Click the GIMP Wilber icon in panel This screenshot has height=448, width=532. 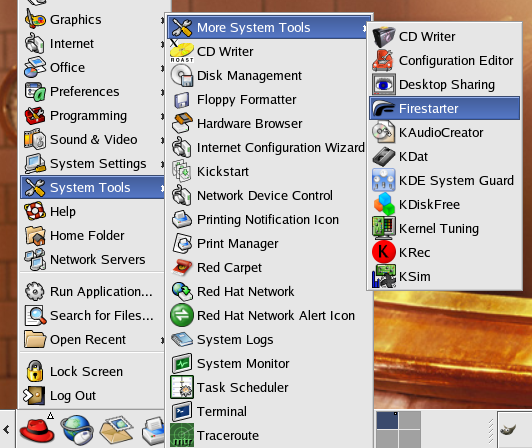[x=508, y=430]
